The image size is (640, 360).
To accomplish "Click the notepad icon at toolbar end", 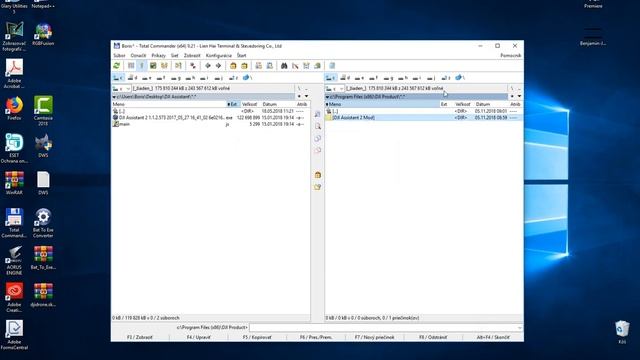I will (x=332, y=66).
